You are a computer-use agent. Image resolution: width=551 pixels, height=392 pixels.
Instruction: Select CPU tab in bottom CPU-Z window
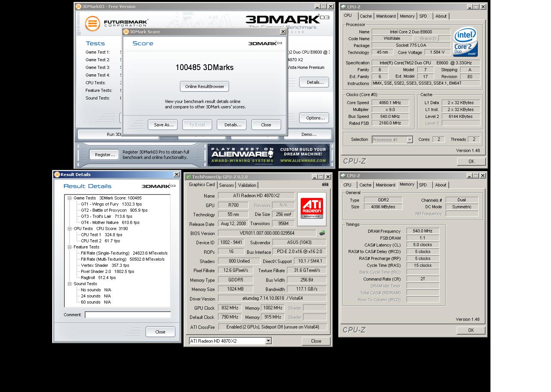pyautogui.click(x=348, y=185)
